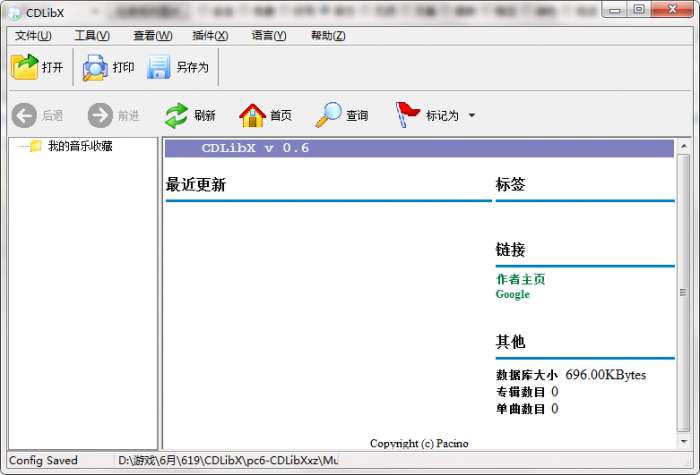
Task: Open the 帮助(Z) menu
Action: click(x=328, y=35)
